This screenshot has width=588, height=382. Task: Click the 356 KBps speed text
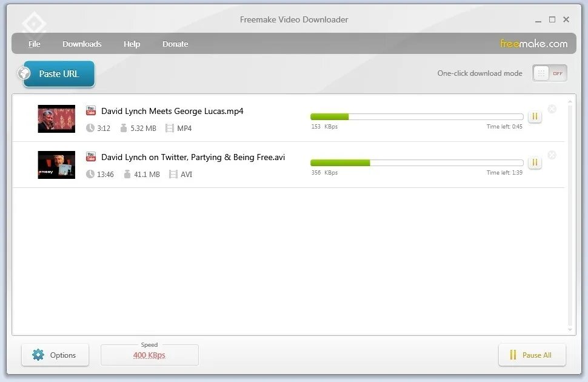coord(324,173)
